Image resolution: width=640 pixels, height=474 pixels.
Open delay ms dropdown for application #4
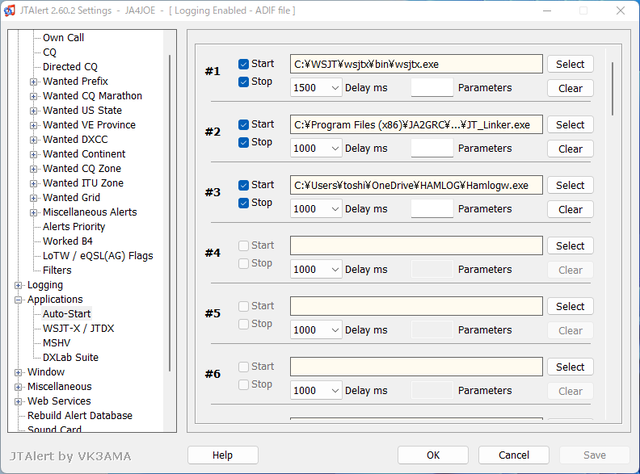(x=316, y=269)
